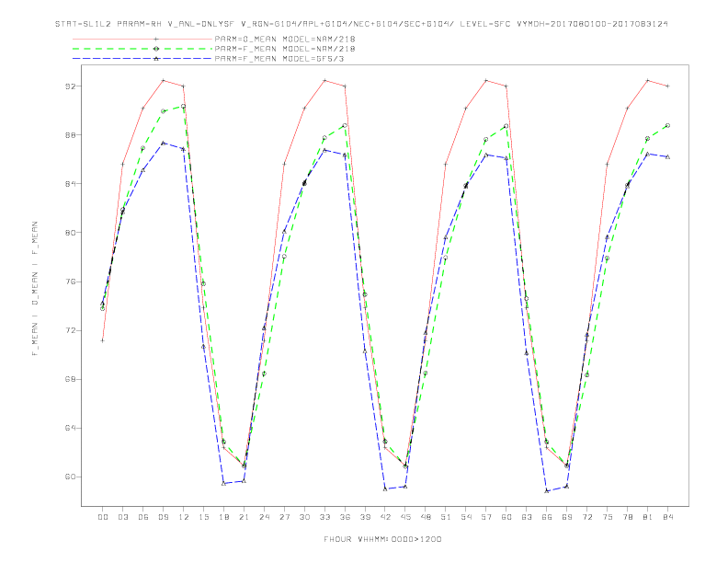Click x-axis forecast hour label 33
728x563 pixels.
pos(324,517)
